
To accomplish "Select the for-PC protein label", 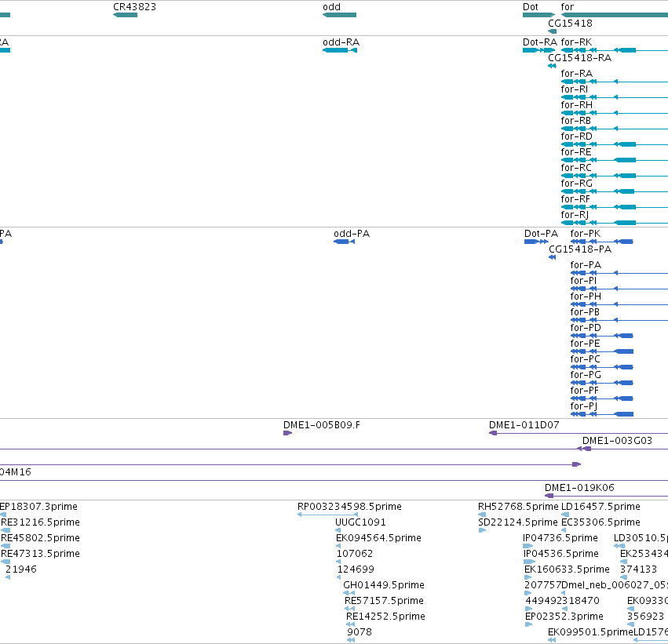I will click(x=585, y=360).
